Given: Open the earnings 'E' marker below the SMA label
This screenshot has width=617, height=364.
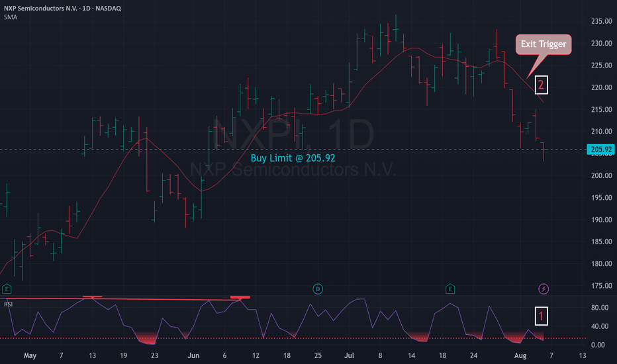Looking at the screenshot, I should click(x=7, y=289).
